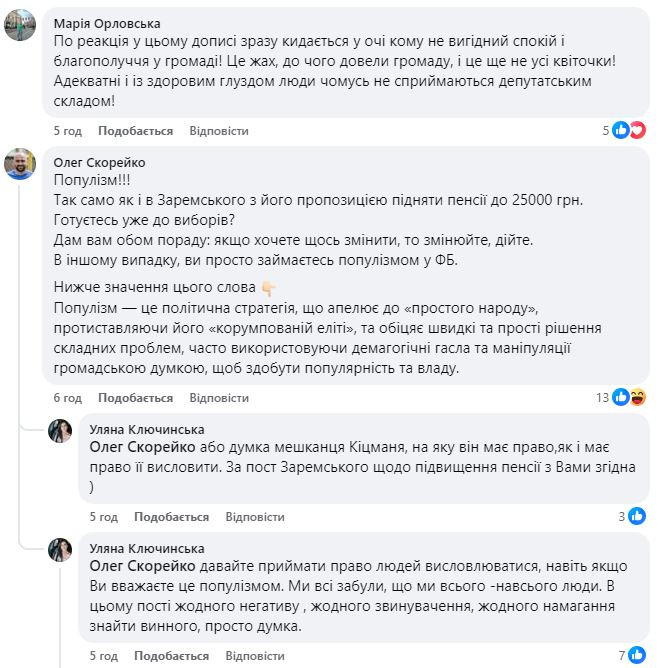662x668 pixels.
Task: Click first Уляна Ключинська reply avatar
Action: [x=59, y=430]
